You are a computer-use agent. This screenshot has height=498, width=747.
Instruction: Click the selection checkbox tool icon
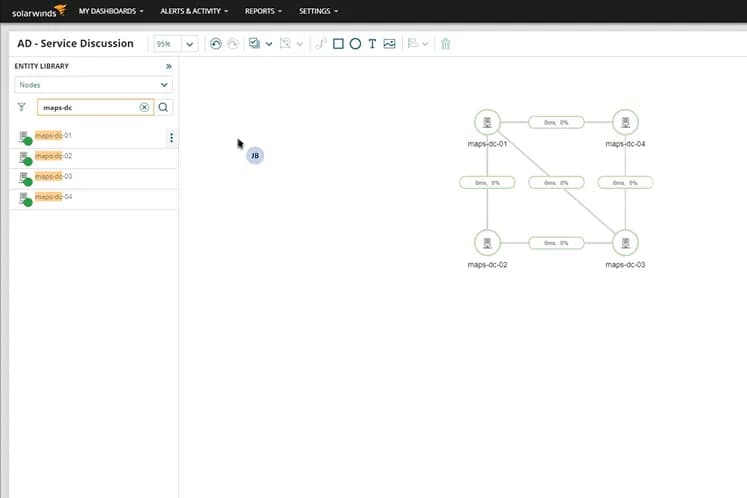click(x=254, y=43)
